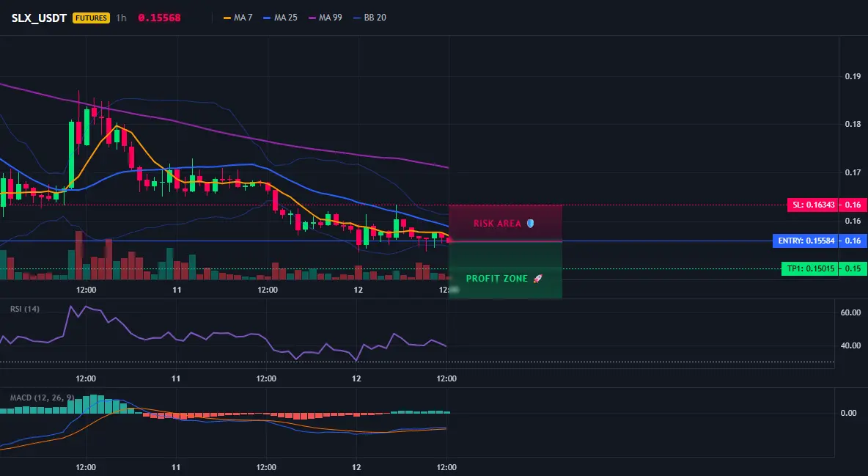The width and height of the screenshot is (868, 476).
Task: Click the FUTURES badge
Action: (91, 18)
